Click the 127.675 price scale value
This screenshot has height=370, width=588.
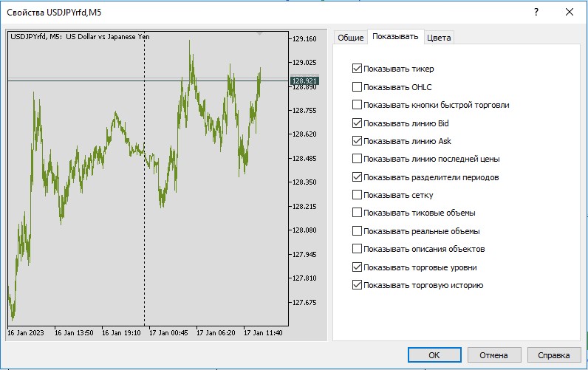tap(304, 302)
